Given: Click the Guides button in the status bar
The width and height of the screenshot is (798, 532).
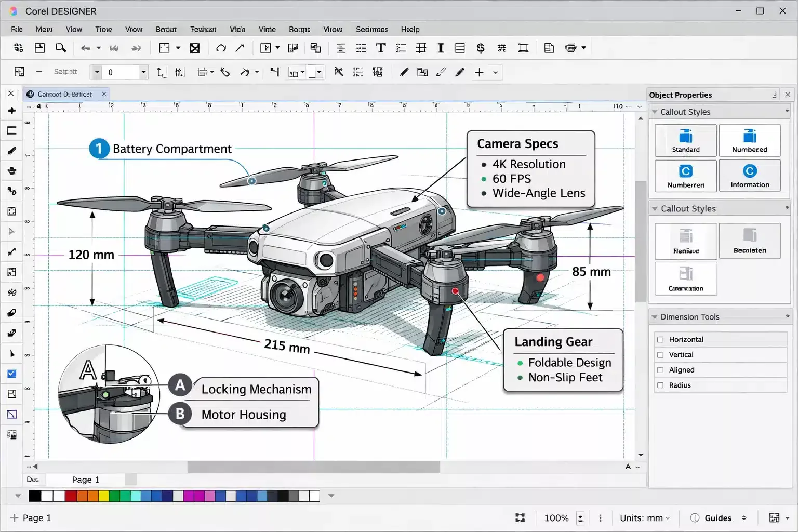Looking at the screenshot, I should click(x=719, y=517).
